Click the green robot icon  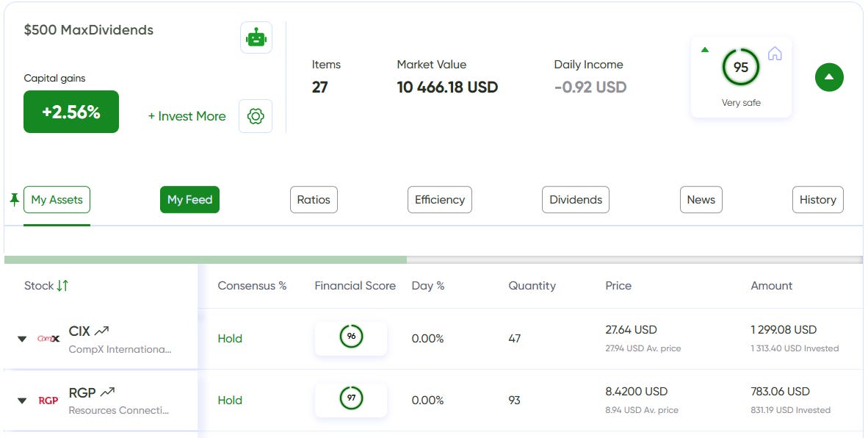pyautogui.click(x=256, y=37)
